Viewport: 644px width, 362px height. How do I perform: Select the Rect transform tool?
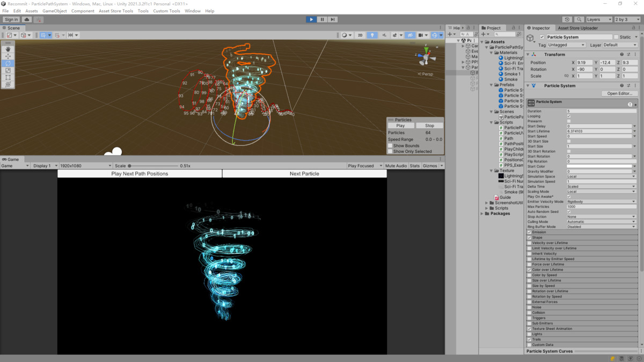[x=8, y=77]
